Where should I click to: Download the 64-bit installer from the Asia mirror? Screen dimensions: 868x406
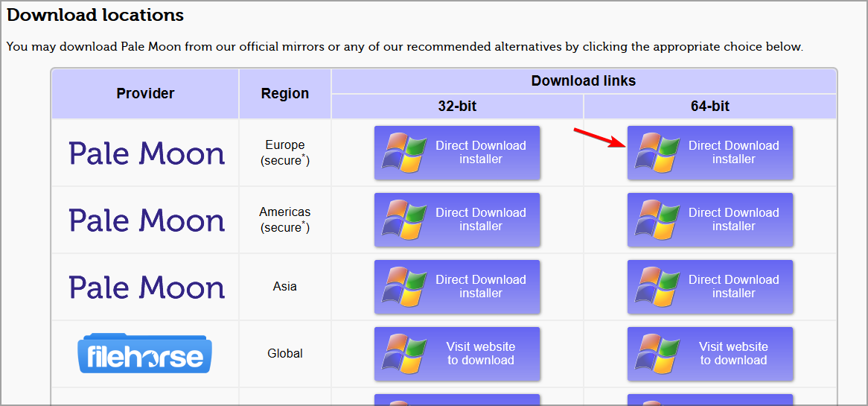tap(709, 286)
